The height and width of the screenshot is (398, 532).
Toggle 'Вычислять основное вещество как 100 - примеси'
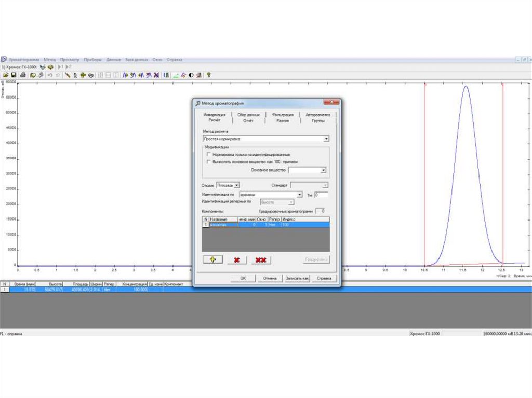coord(209,162)
